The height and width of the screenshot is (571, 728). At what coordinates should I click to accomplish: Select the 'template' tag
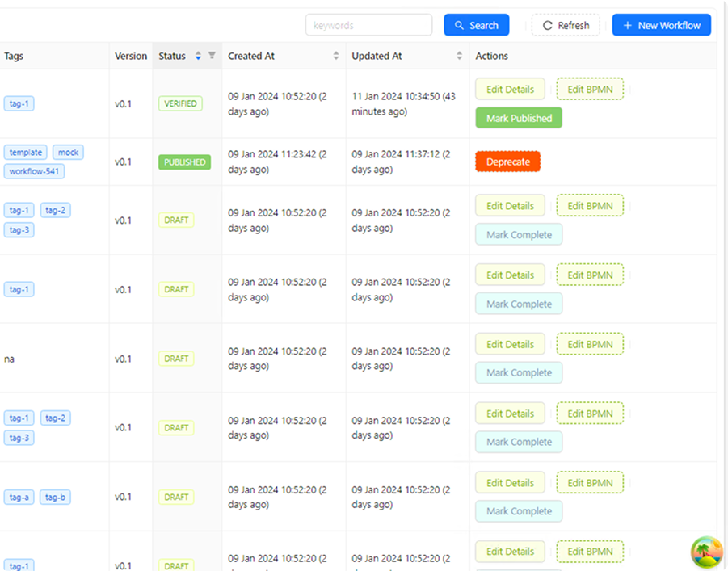(x=25, y=153)
